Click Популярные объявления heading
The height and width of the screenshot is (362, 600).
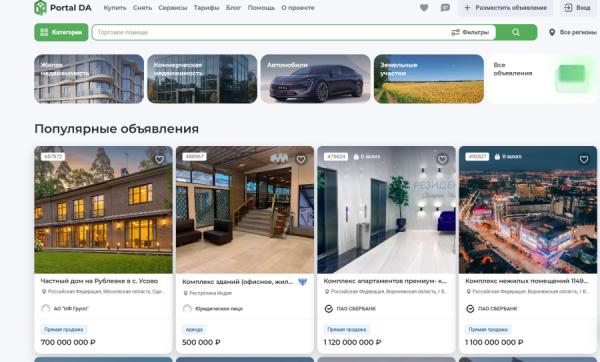(116, 129)
